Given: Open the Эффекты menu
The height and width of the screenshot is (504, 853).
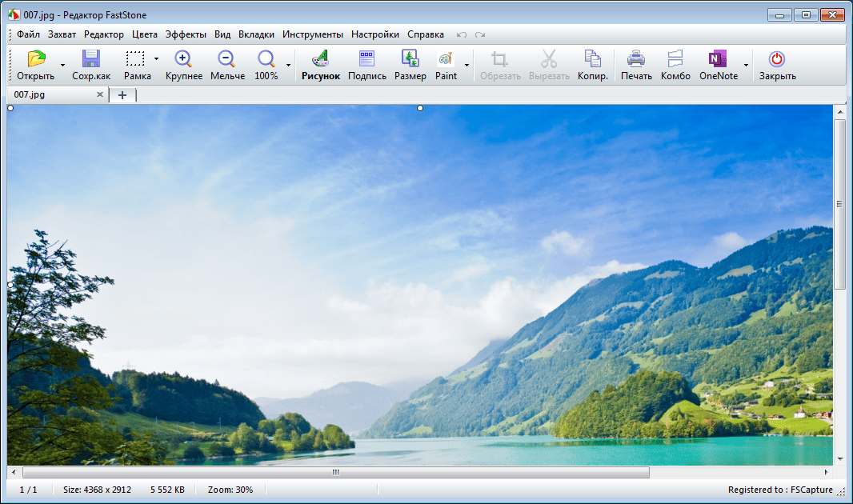Looking at the screenshot, I should [x=186, y=34].
